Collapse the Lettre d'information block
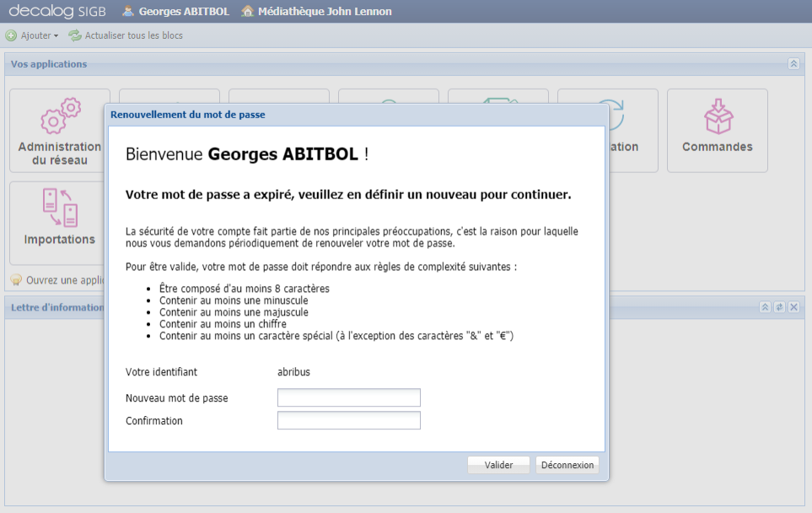The height and width of the screenshot is (513, 812). [765, 307]
